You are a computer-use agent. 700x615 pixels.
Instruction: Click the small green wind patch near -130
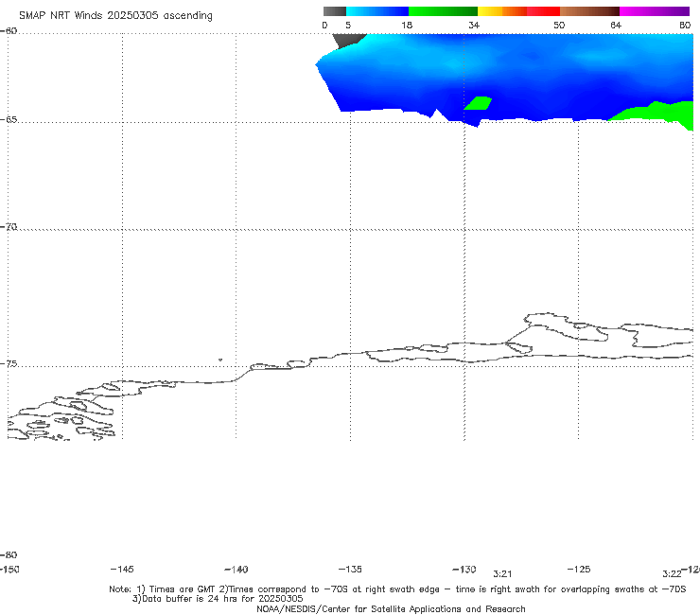(478, 103)
